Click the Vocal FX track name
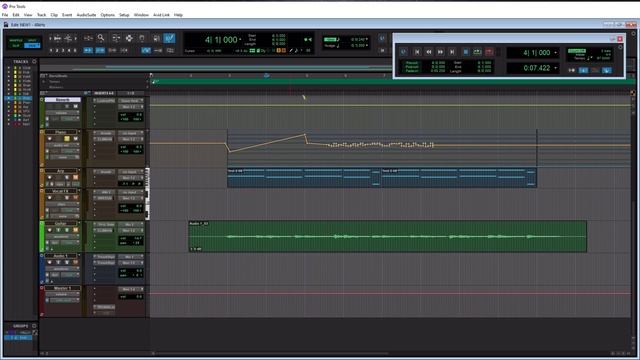Image resolution: width=640 pixels, height=360 pixels. [x=61, y=191]
